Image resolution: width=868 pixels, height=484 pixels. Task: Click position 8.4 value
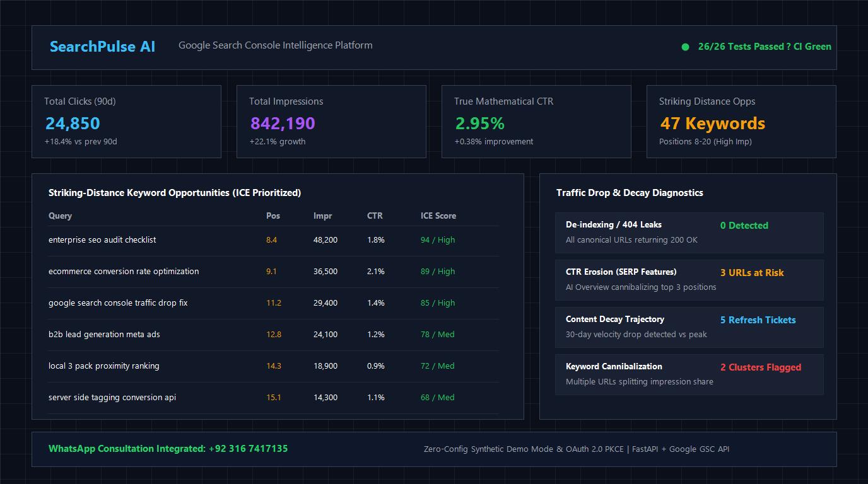pyautogui.click(x=271, y=240)
